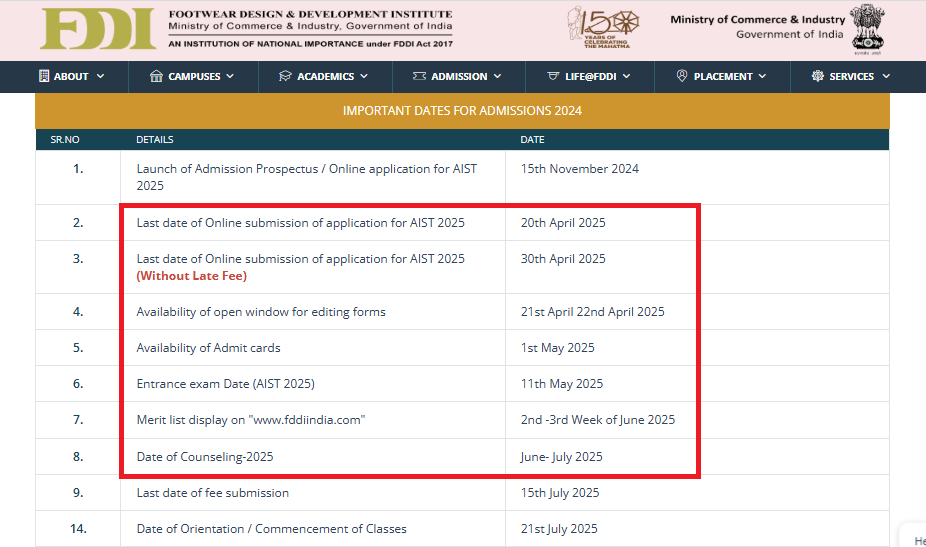This screenshot has width=926, height=547.
Task: Click the ticket icon beside ADMISSION
Action: [419, 76]
